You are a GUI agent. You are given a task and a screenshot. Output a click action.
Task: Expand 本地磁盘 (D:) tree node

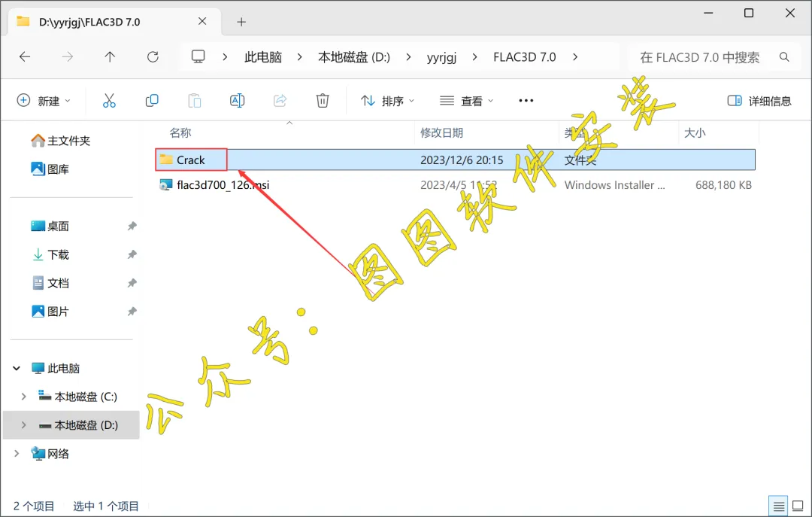[x=23, y=425]
